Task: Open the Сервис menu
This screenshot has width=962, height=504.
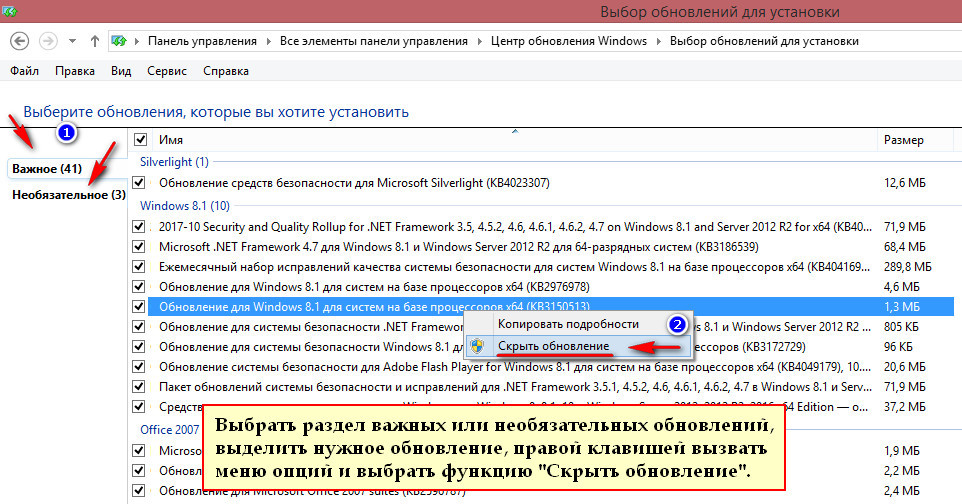Action: pos(166,71)
